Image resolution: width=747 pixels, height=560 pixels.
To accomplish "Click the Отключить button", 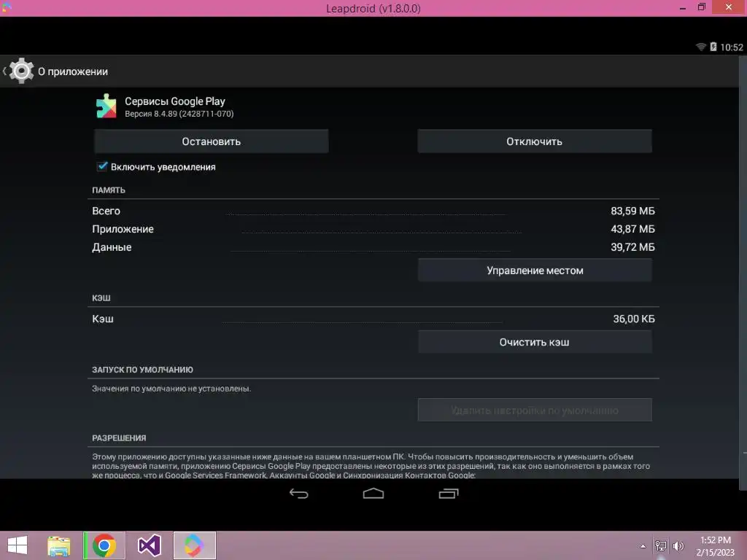I will pos(535,141).
